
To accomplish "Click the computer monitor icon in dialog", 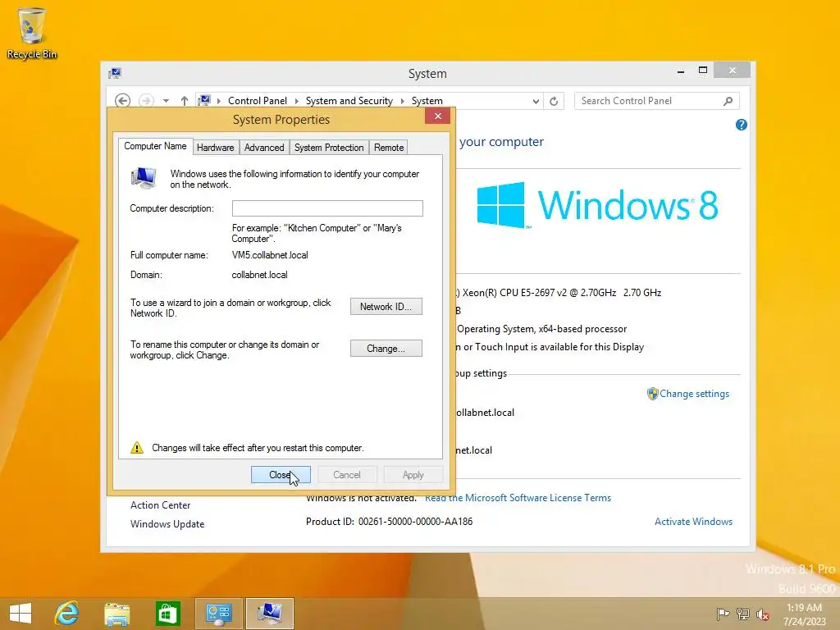I will click(144, 178).
